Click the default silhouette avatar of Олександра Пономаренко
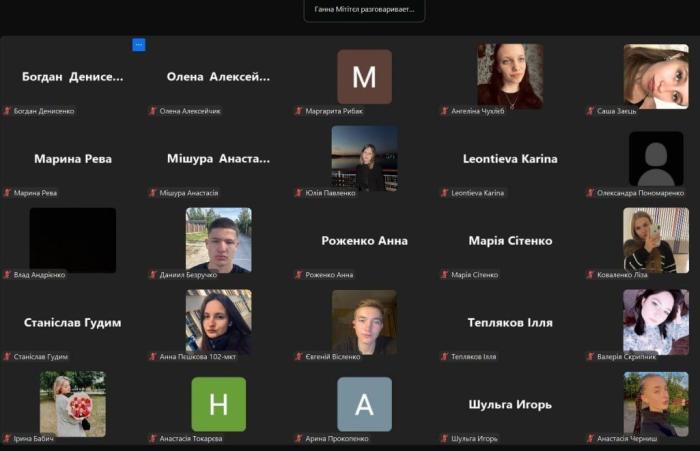This screenshot has height=451, width=700. point(656,159)
